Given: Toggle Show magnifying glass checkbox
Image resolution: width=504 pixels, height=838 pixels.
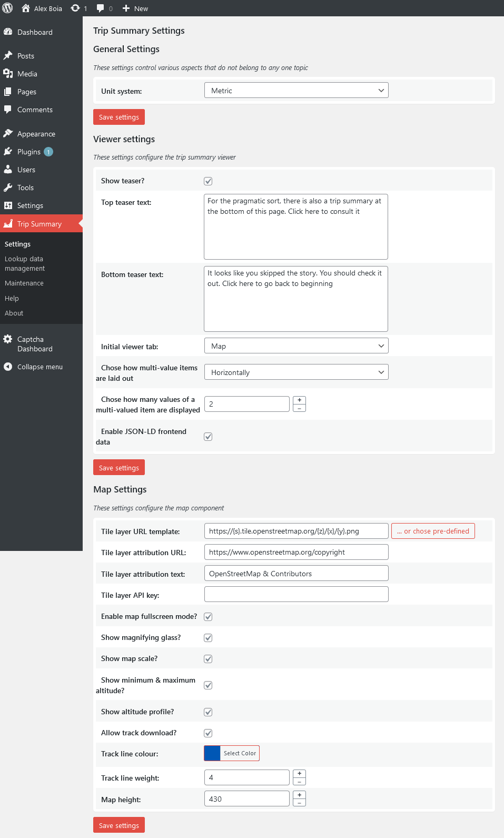Looking at the screenshot, I should pos(208,638).
